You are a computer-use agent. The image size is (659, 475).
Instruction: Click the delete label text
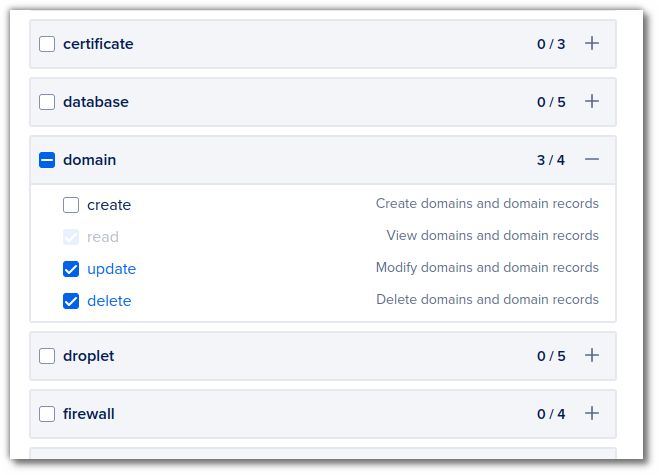click(x=109, y=301)
